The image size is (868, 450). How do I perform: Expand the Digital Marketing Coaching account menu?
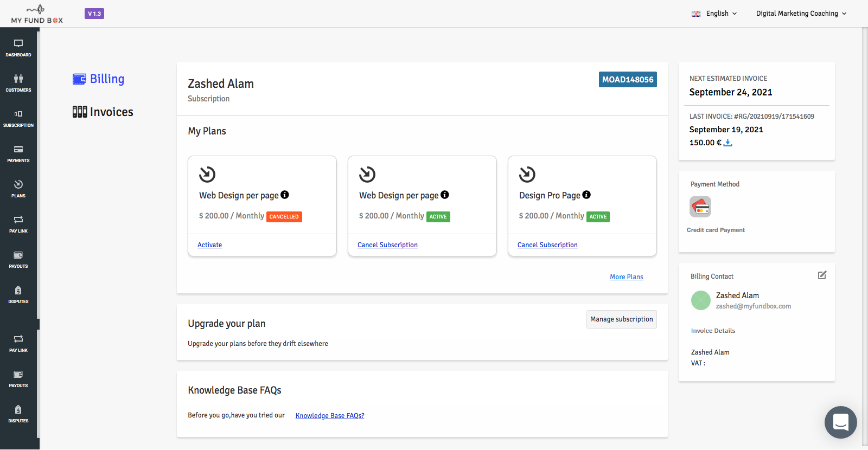click(x=801, y=14)
